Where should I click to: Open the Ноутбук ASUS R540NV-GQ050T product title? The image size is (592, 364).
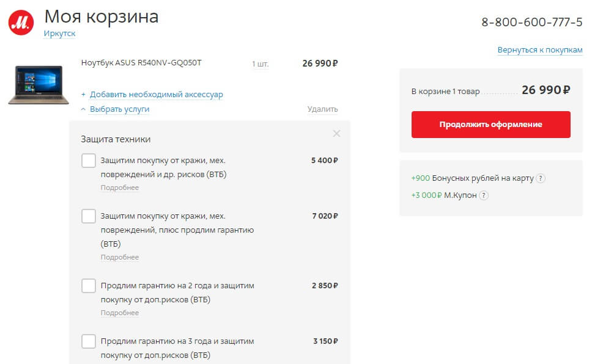pyautogui.click(x=141, y=62)
